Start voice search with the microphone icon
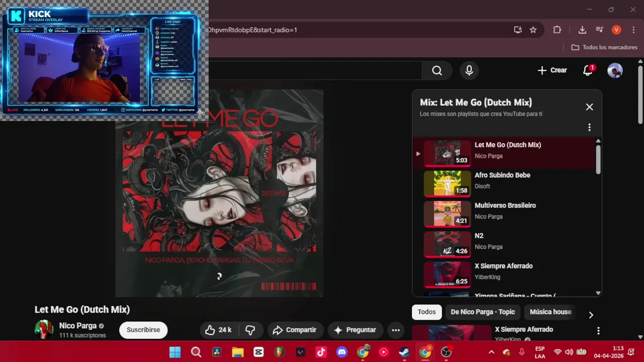The width and height of the screenshot is (644, 362). click(469, 70)
